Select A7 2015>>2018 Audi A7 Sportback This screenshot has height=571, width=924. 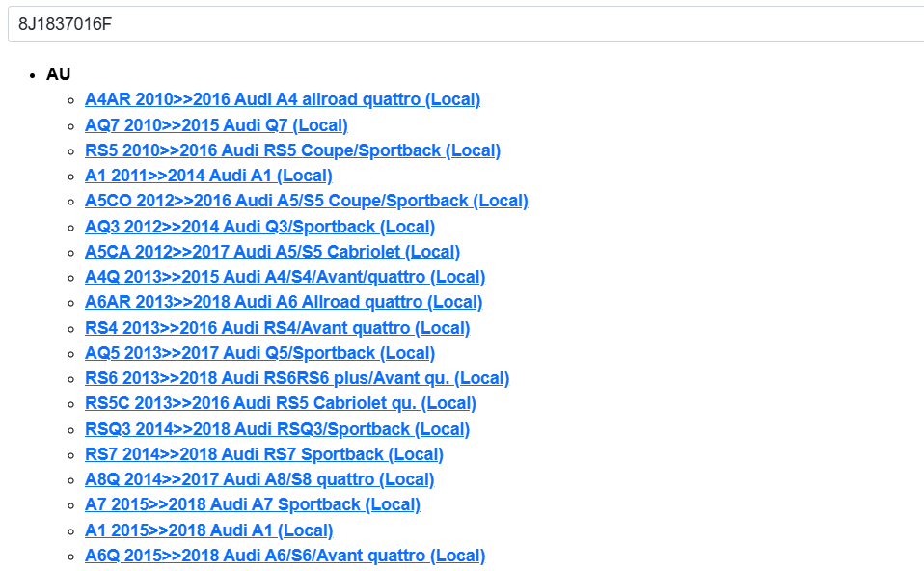point(252,504)
